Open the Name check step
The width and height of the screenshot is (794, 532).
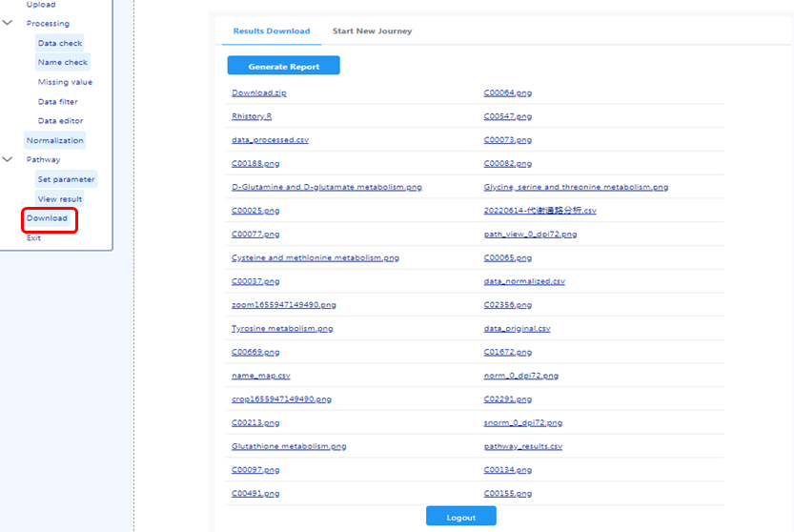[x=63, y=62]
